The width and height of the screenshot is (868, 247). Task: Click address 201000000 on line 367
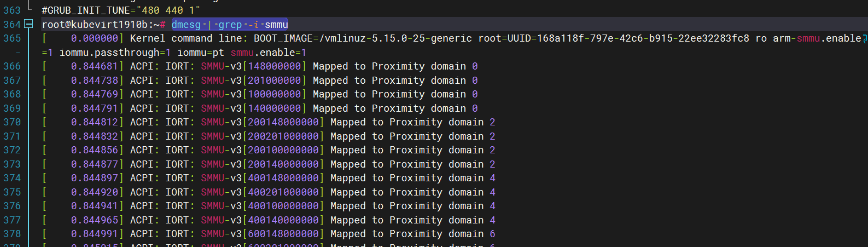275,81
